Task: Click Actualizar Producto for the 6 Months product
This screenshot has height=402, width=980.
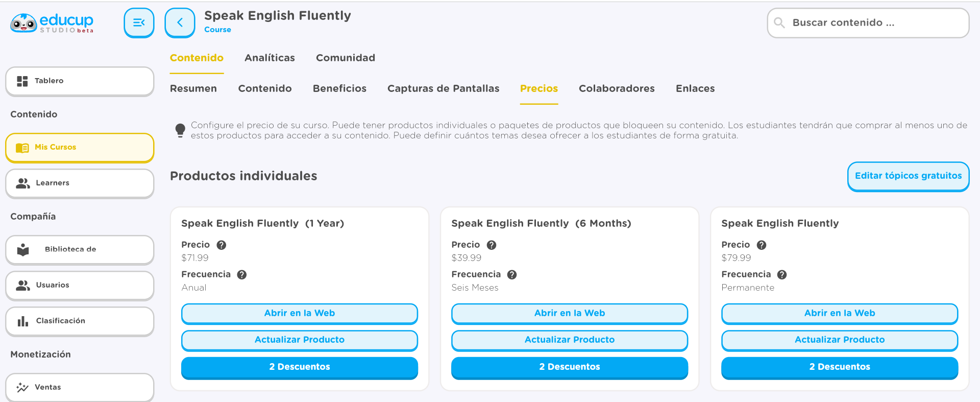Action: tap(570, 340)
